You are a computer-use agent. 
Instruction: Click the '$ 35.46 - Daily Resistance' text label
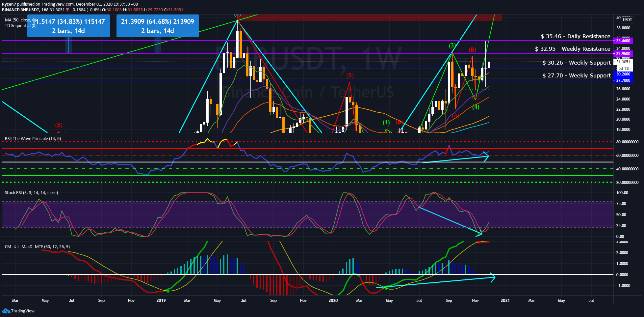(x=576, y=36)
